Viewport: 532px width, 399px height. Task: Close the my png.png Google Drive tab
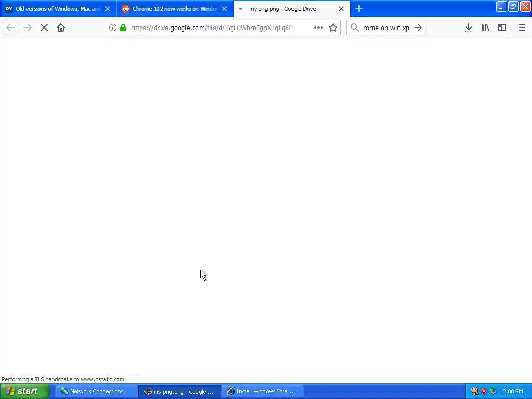point(341,9)
